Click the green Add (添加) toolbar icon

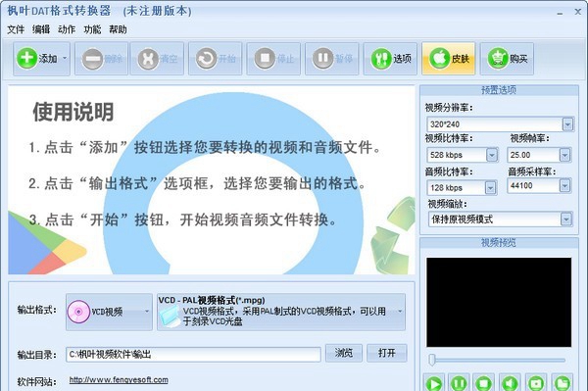pos(27,58)
